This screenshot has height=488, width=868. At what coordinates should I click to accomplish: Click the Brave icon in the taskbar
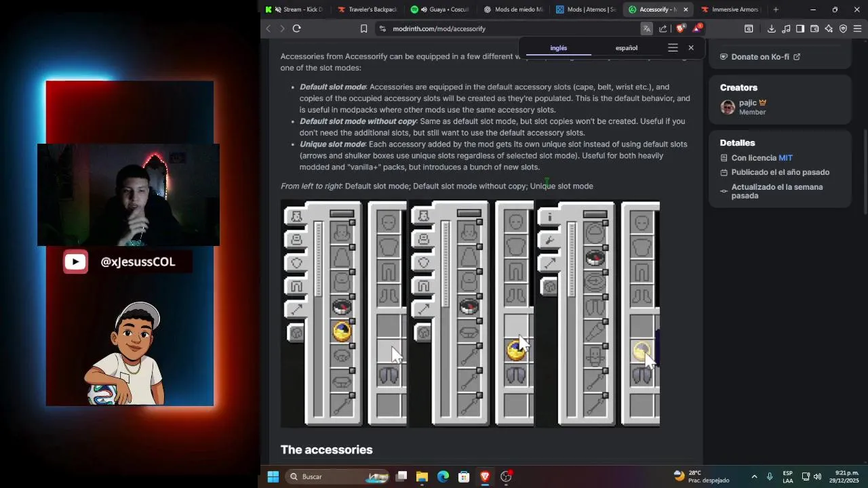click(x=485, y=476)
